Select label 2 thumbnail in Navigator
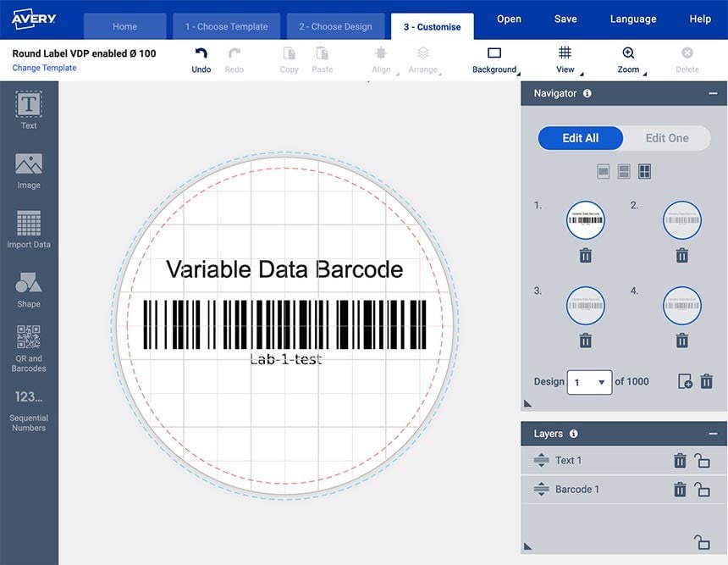728x565 pixels. point(682,220)
